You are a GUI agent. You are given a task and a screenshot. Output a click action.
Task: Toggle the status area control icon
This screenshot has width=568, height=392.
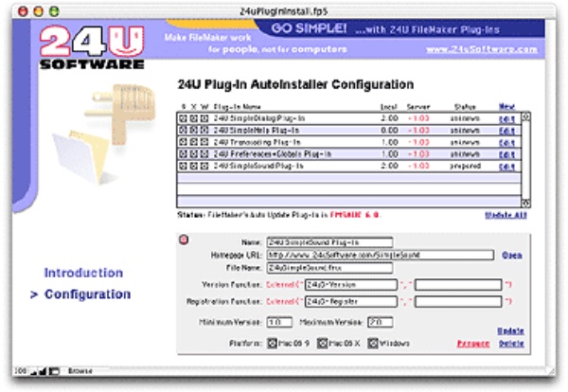click(x=54, y=371)
